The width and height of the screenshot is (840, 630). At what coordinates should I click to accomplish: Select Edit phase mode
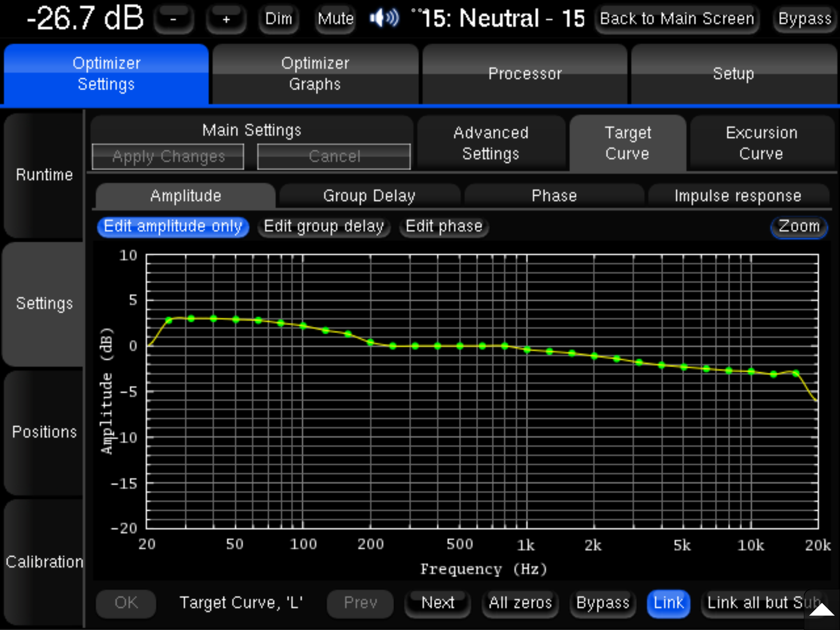pos(444,227)
